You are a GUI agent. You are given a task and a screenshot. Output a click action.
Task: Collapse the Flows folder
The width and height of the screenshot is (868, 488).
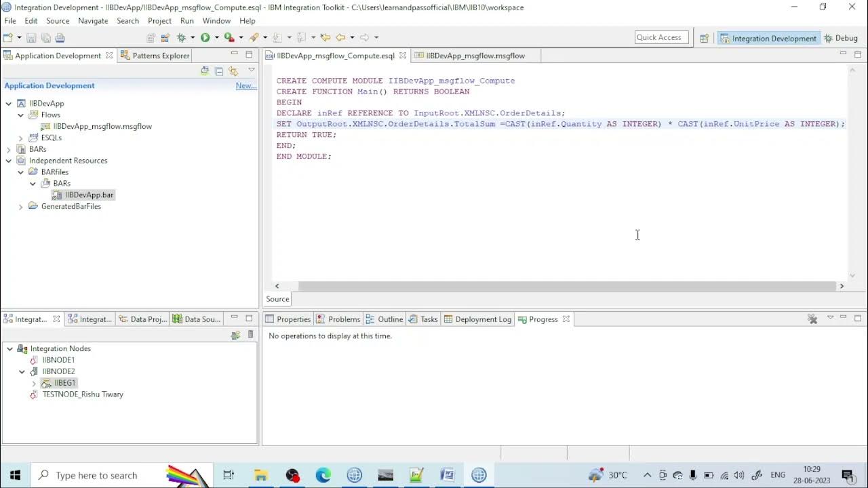pos(21,115)
